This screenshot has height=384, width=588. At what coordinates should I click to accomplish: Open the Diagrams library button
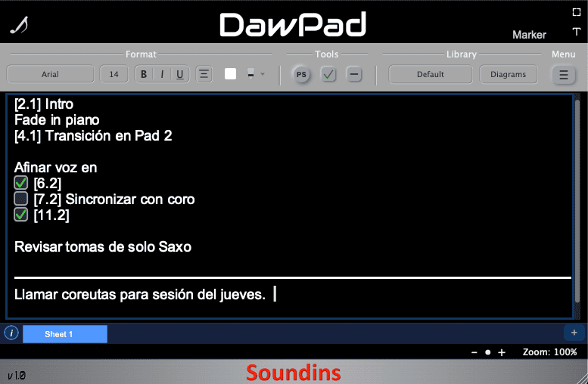coord(508,74)
